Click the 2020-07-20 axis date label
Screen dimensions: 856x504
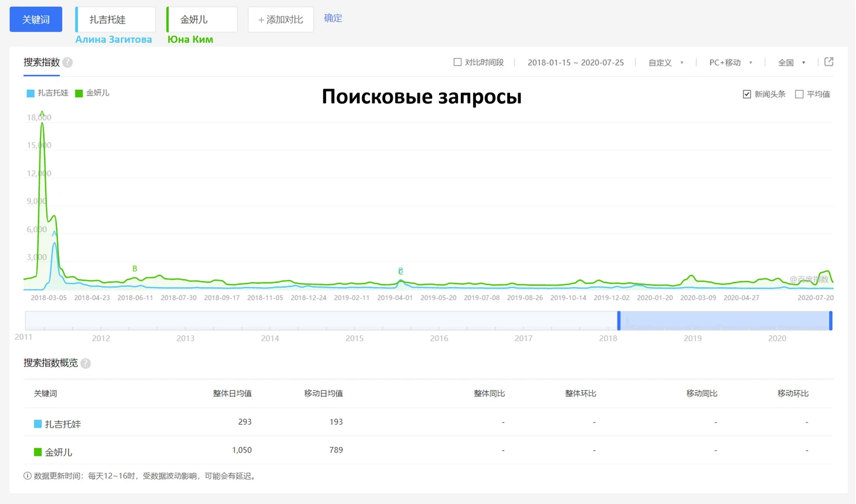point(816,298)
